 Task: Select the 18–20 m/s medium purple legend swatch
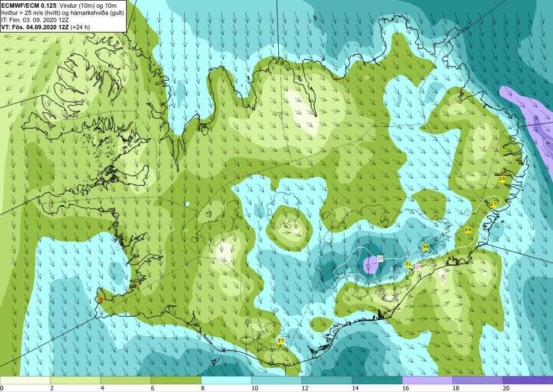click(478, 380)
